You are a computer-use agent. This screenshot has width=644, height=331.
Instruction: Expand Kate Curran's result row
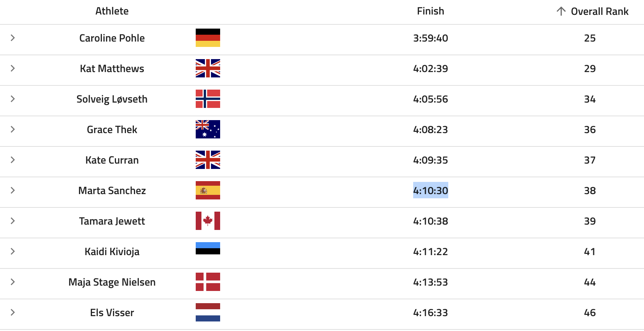tap(13, 160)
